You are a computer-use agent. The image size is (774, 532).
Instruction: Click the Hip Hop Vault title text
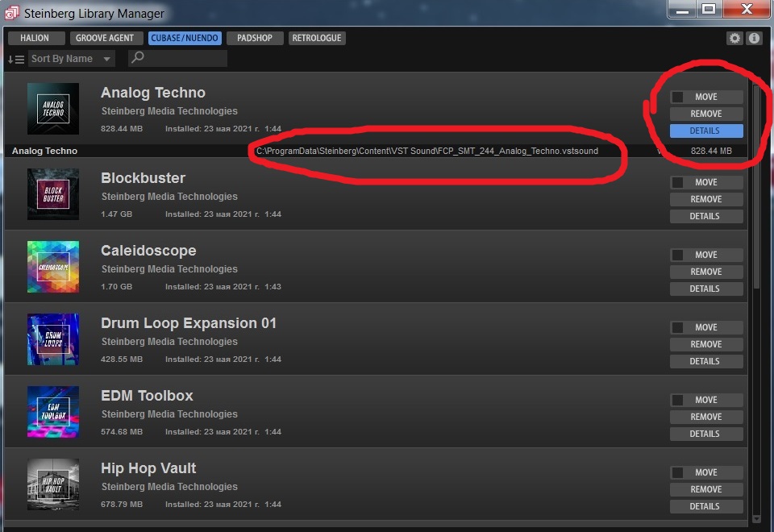click(x=148, y=468)
